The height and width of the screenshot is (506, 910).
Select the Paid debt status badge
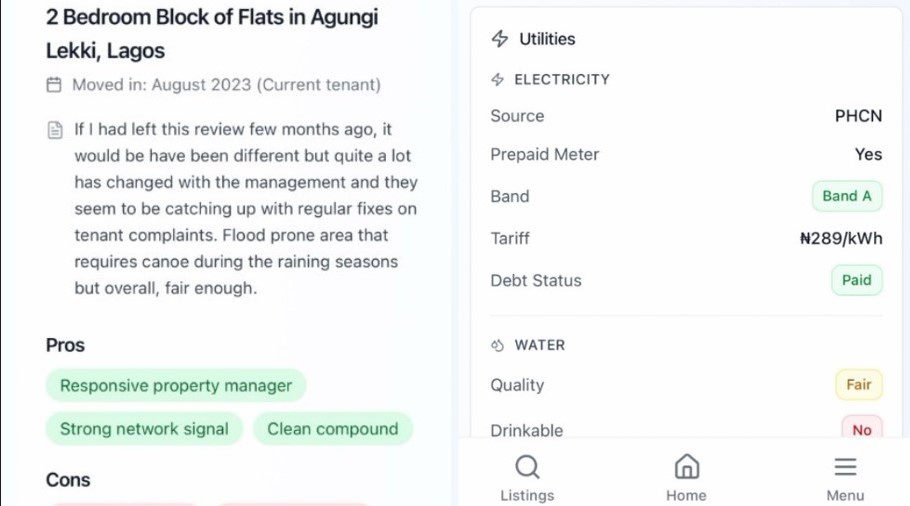856,280
